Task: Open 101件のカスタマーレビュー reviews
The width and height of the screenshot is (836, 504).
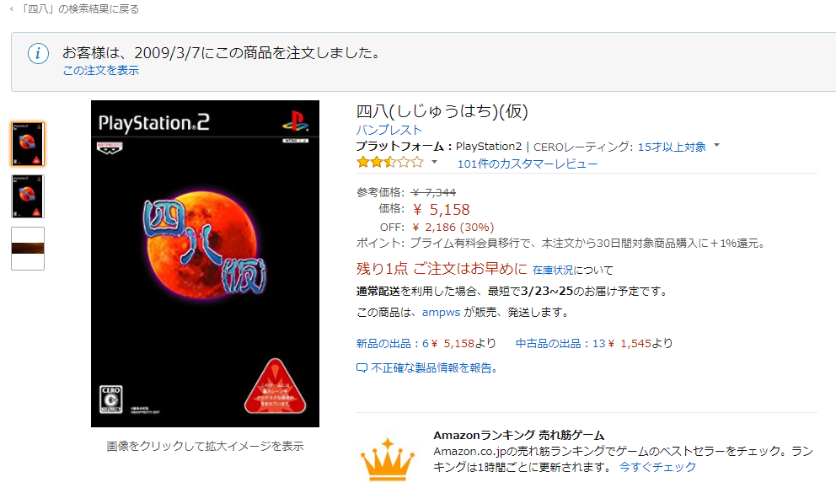Action: 528,164
